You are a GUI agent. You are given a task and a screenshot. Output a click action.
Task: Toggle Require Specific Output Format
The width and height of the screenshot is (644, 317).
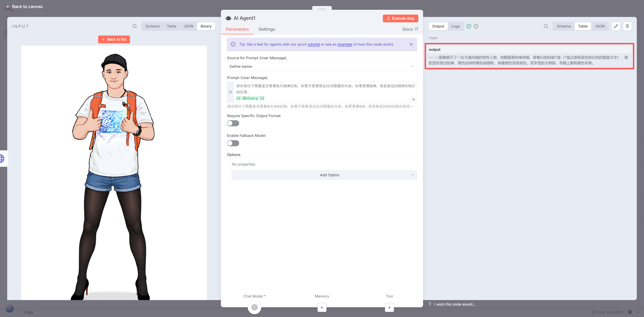[233, 123]
